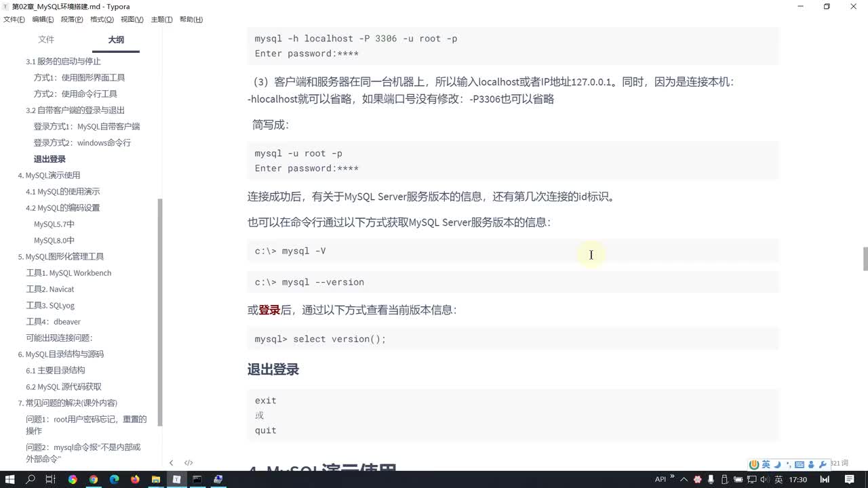
Task: Open Microsoft Edge from the taskbar
Action: (114, 479)
